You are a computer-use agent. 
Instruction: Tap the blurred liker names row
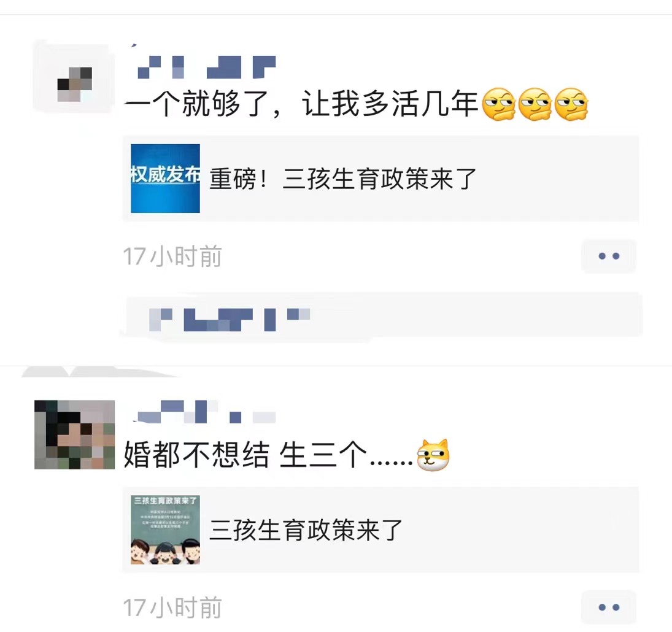pos(382,315)
